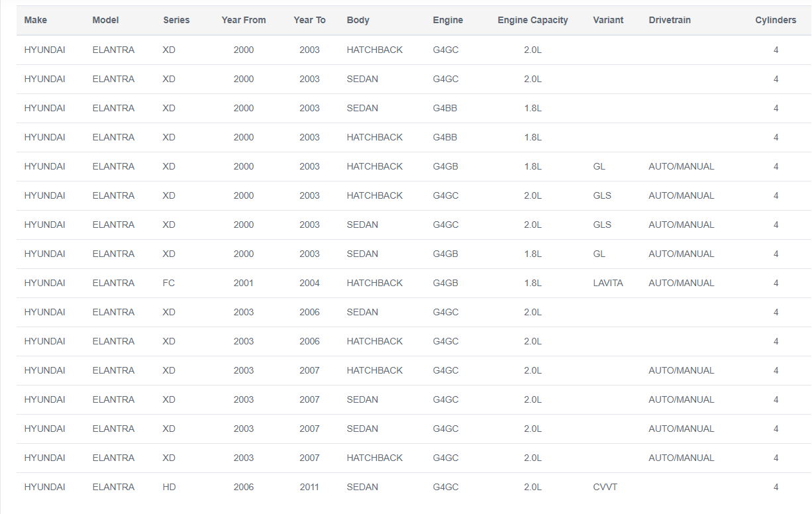
Task: Click Year To 2006 in the HATCHBACK row
Action: pos(309,341)
